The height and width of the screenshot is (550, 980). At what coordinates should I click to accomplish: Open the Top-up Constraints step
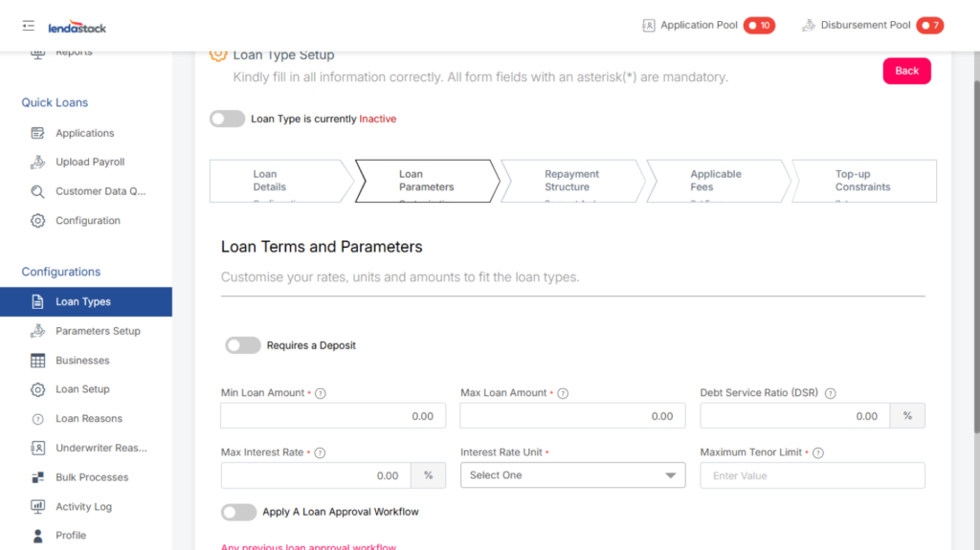coord(862,181)
